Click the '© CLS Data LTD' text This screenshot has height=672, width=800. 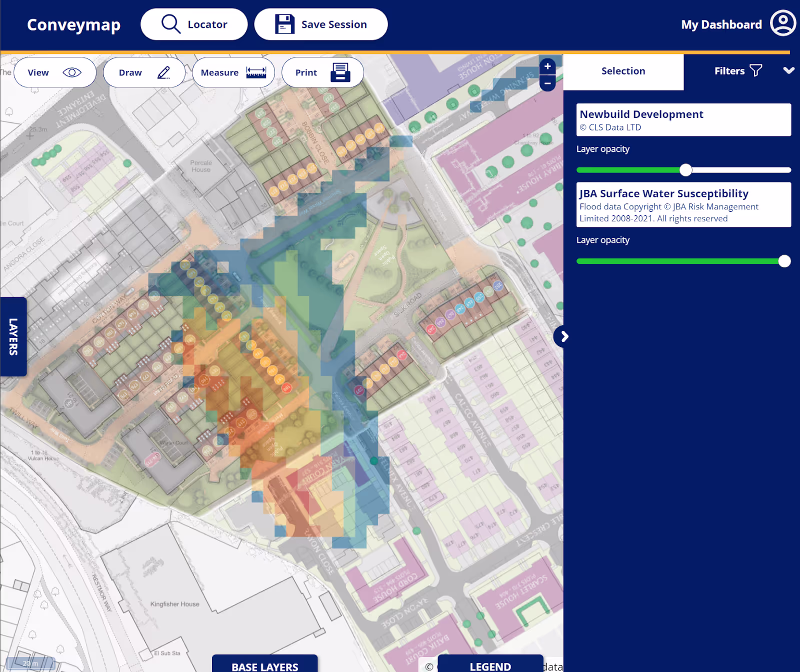[610, 127]
